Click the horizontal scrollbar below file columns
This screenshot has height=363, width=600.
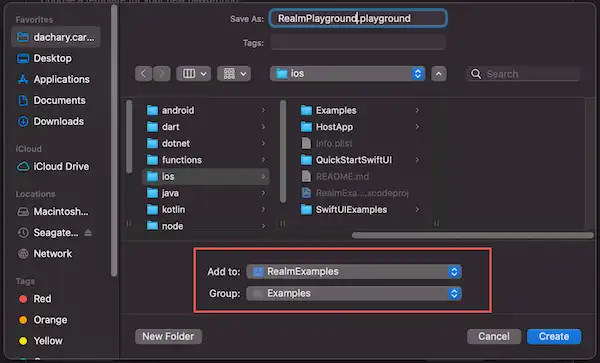(x=473, y=235)
